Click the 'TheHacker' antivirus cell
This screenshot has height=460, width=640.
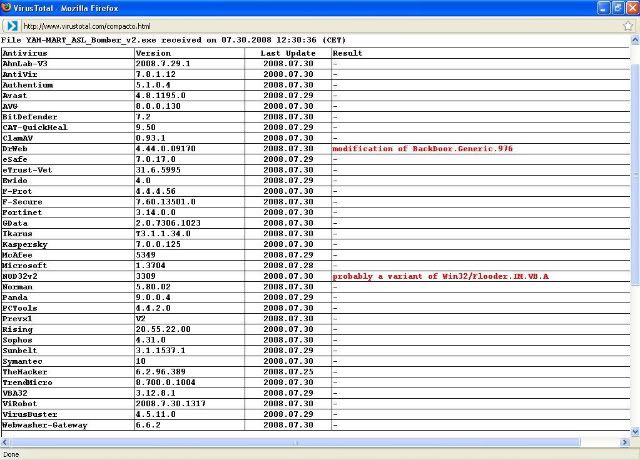tap(68, 372)
